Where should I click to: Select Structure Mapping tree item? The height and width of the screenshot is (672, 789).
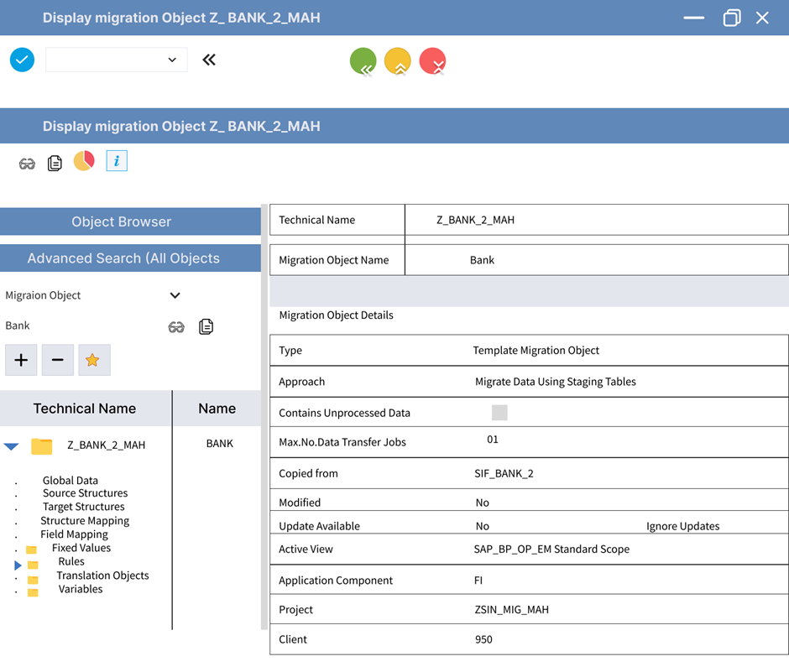tap(85, 521)
